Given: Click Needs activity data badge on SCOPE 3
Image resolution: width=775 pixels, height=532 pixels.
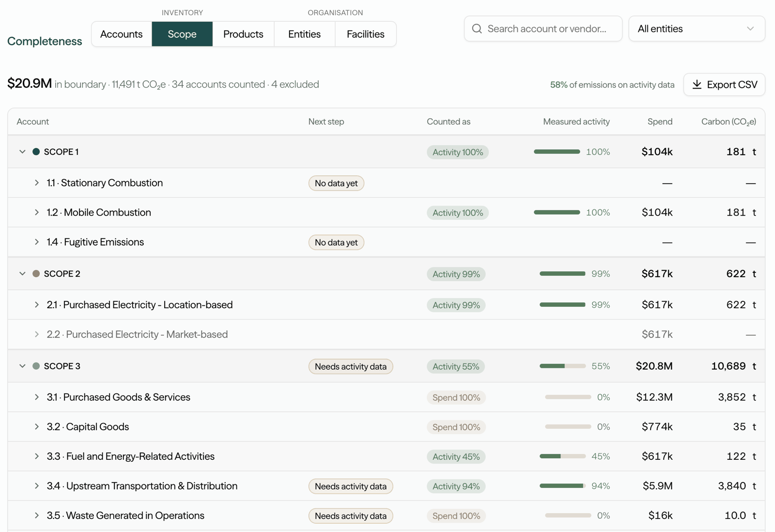Looking at the screenshot, I should point(351,366).
